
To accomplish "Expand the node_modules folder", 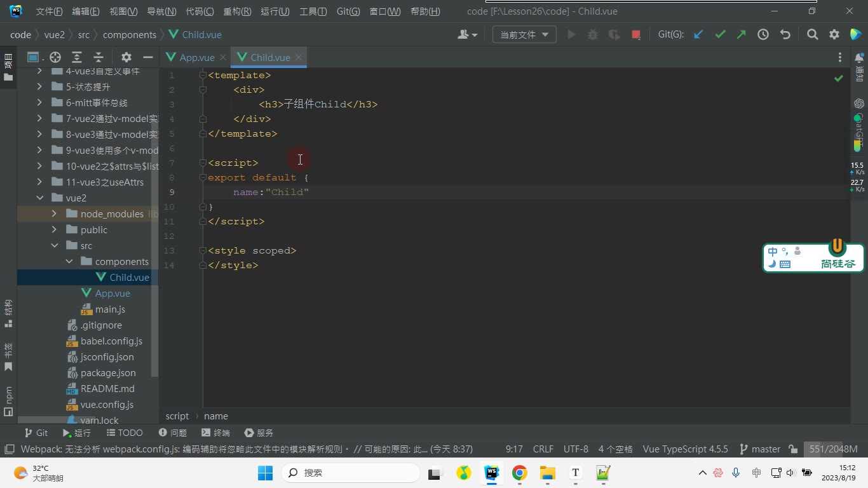I will (55, 214).
